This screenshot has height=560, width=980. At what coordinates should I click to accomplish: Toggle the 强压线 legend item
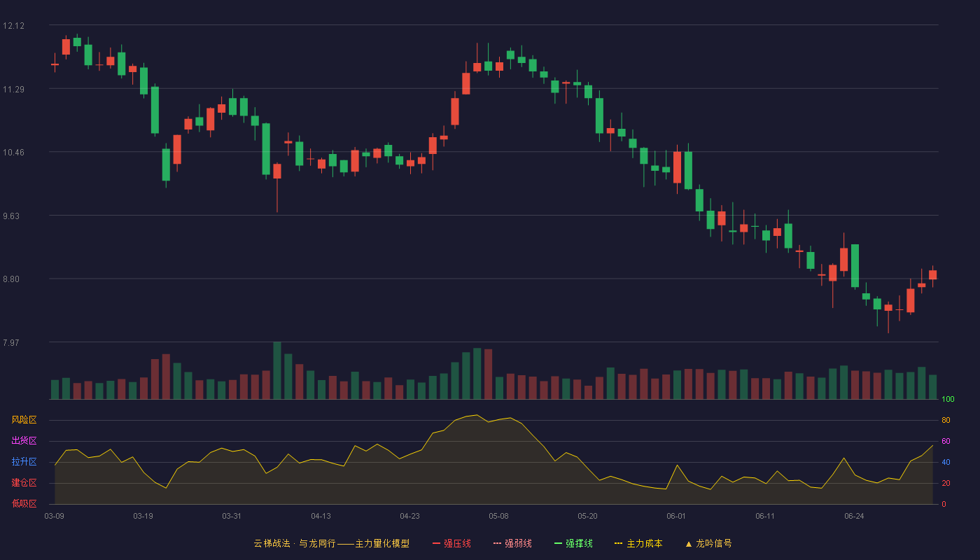point(451,543)
